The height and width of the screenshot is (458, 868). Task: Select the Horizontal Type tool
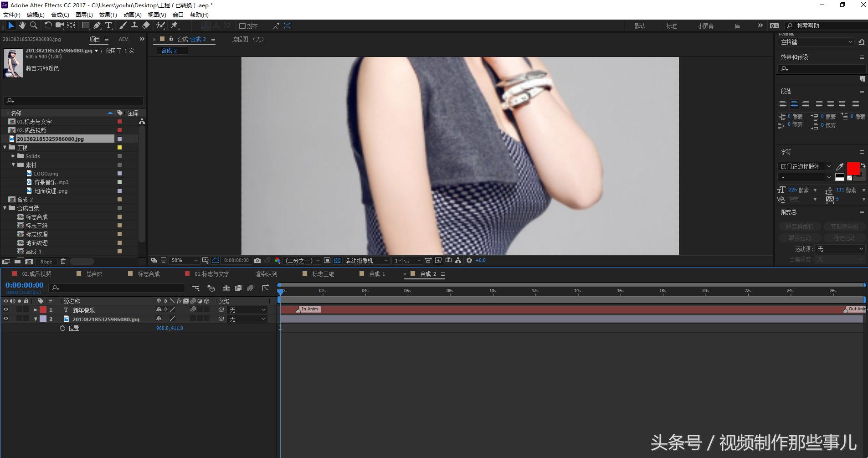pos(108,26)
